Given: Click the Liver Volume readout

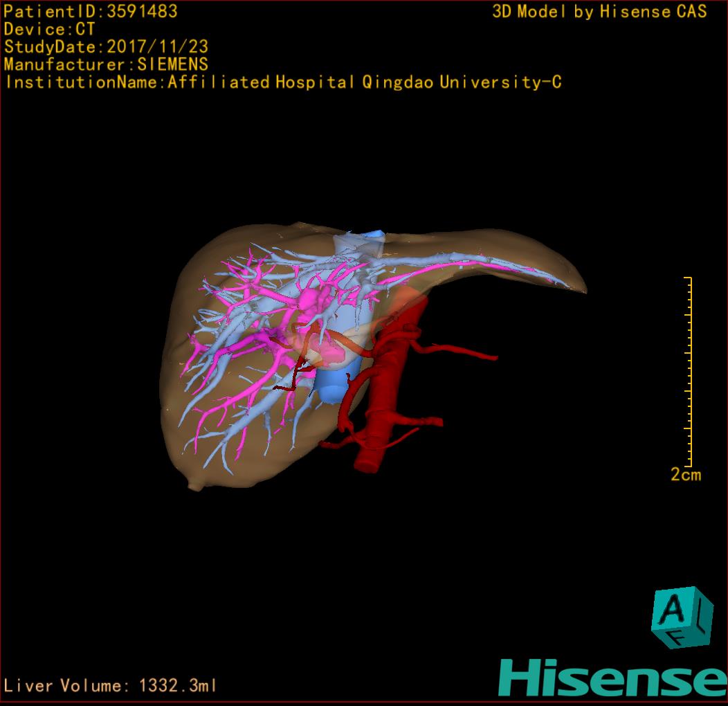Looking at the screenshot, I should click(111, 686).
